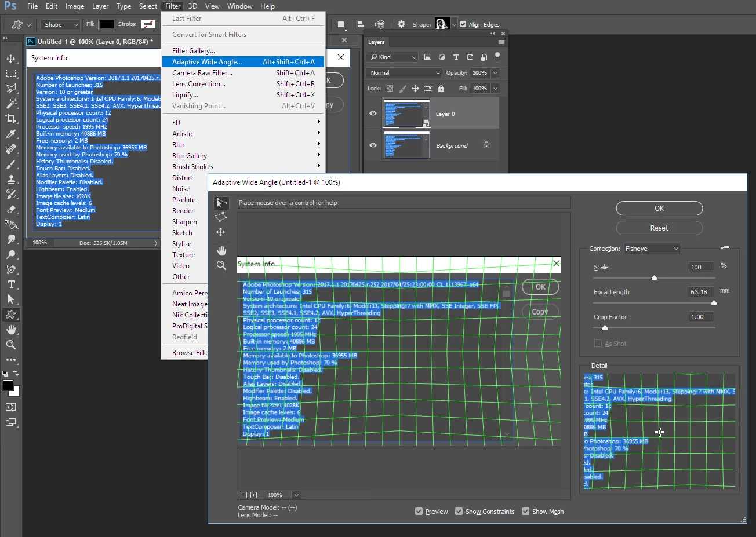
Task: Toggle the layer filter on/off switch
Action: tap(497, 57)
